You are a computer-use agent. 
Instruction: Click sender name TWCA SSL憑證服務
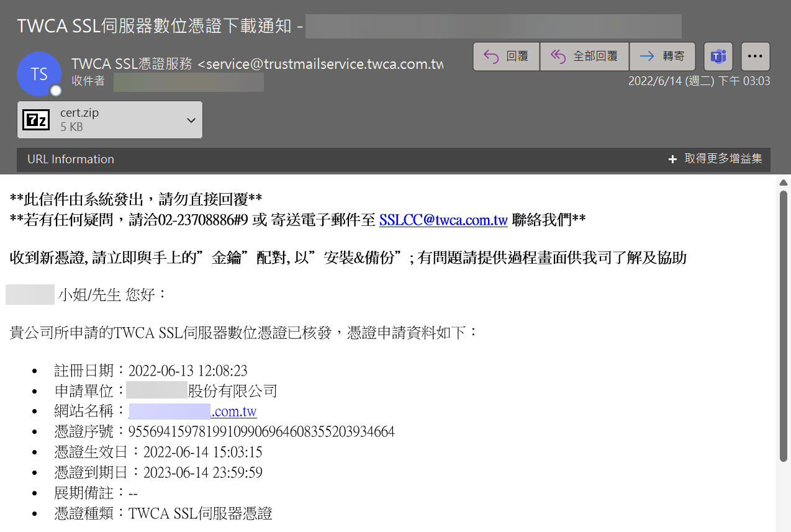(132, 64)
